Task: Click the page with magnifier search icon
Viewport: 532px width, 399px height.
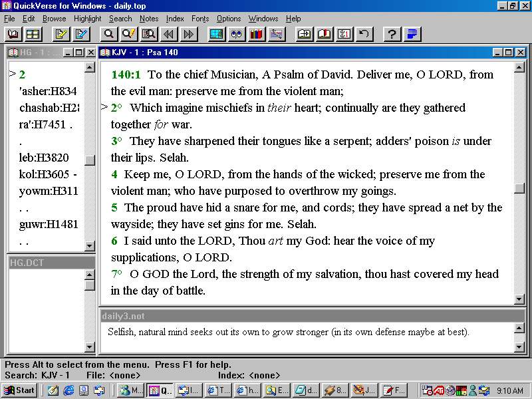Action: tap(148, 34)
